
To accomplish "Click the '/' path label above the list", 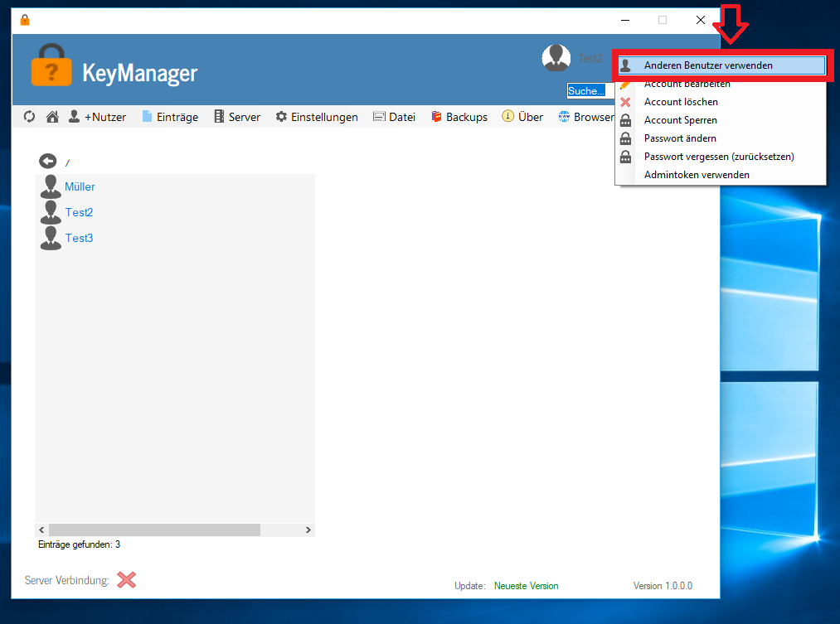I will pos(67,162).
